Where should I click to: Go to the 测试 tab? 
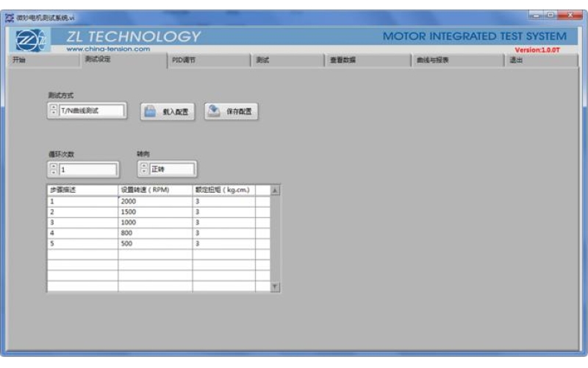click(x=287, y=60)
